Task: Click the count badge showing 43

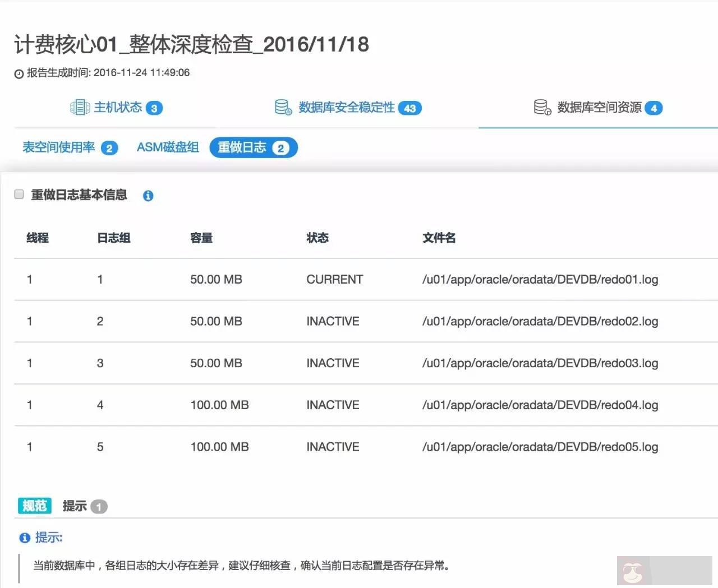Action: tap(409, 108)
